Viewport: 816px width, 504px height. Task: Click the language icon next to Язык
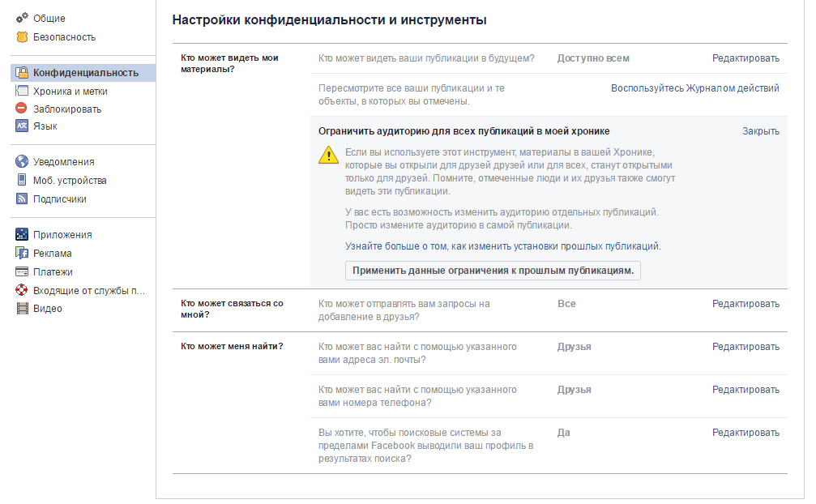(x=22, y=126)
